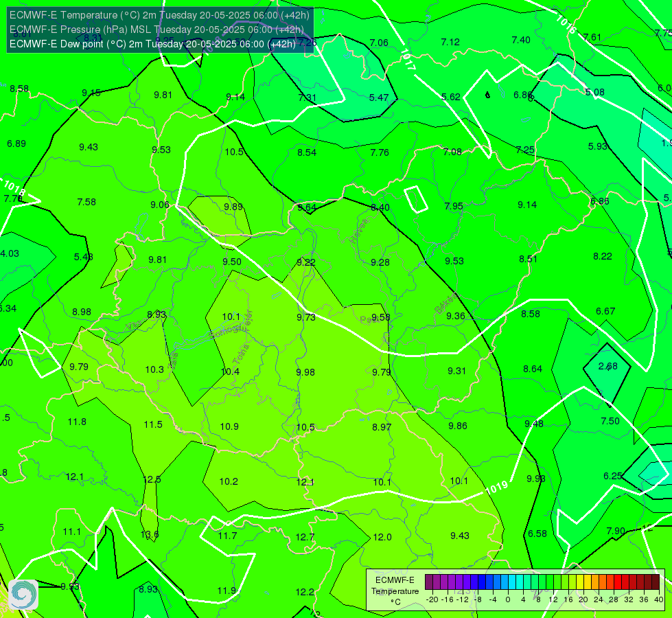Click the 9.15 temperature value
The image size is (672, 618).
click(91, 93)
